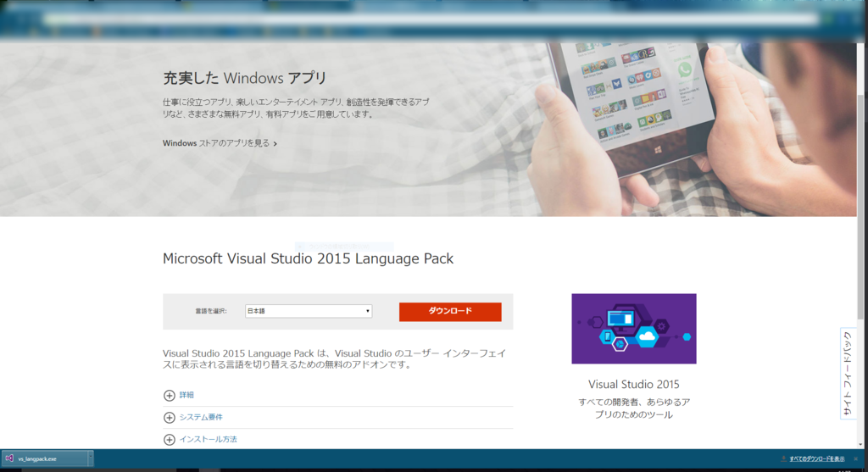Open the 日本語 language select dropdown
The image size is (868, 472).
coord(309,311)
